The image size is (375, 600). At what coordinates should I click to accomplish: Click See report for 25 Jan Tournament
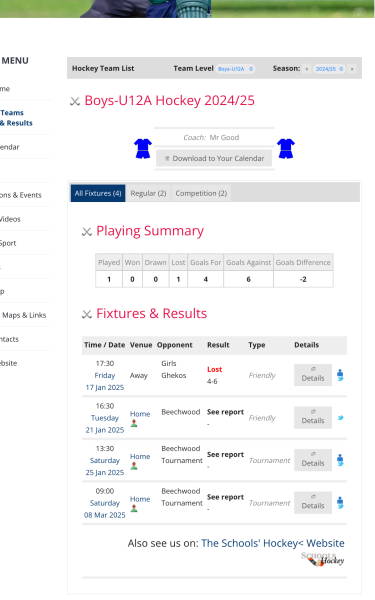click(225, 455)
